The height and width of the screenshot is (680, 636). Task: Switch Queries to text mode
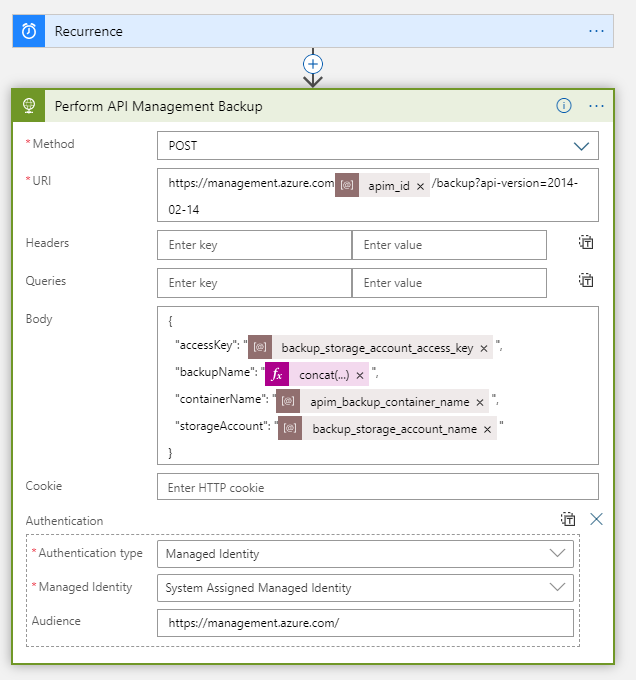click(x=586, y=280)
